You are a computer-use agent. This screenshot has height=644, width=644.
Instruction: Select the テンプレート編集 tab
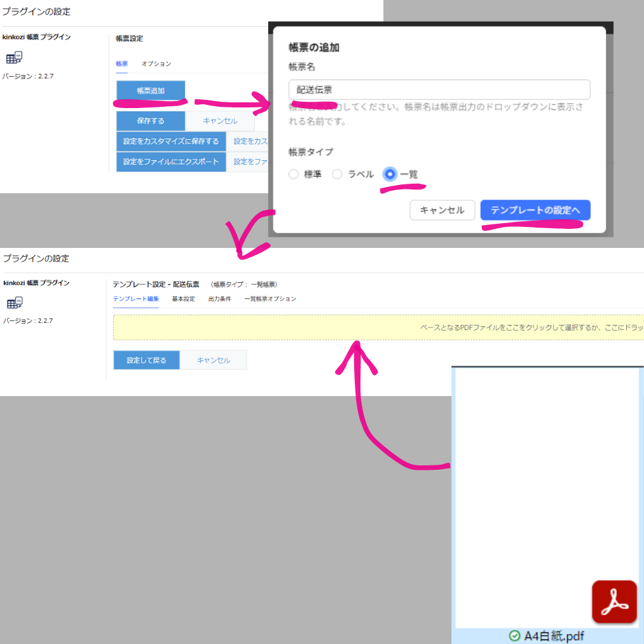pyautogui.click(x=135, y=299)
